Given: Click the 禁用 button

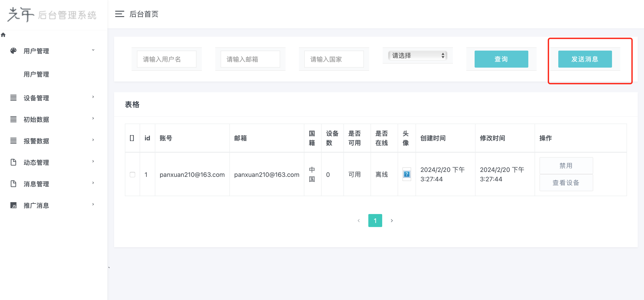Looking at the screenshot, I should coord(566,166).
